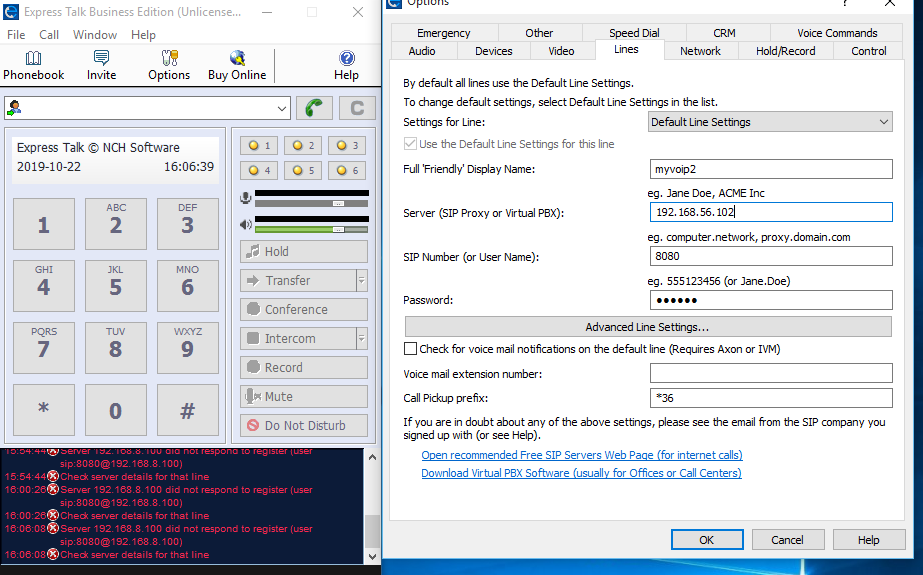Screen dimensions: 923x575
Task: Open the Call menu
Action: coord(49,35)
